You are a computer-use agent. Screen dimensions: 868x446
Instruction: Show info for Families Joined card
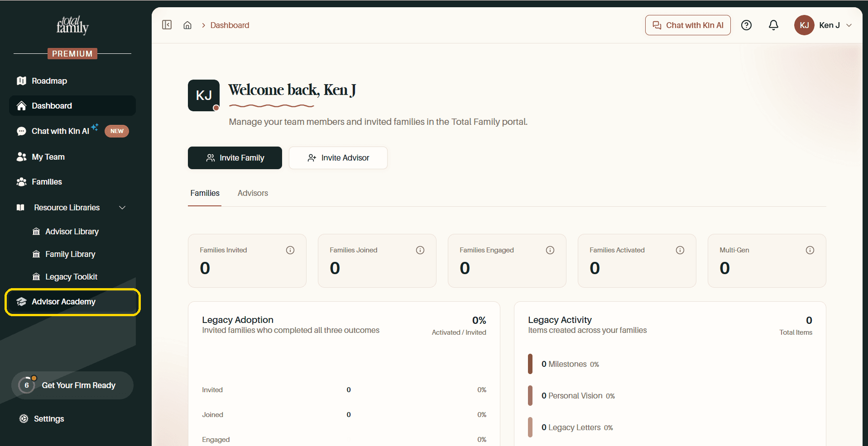point(420,250)
